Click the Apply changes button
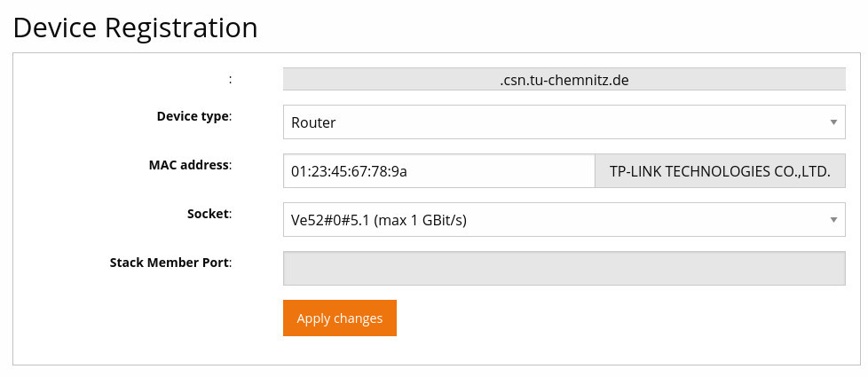Viewport: 868px width, 377px height. click(340, 318)
